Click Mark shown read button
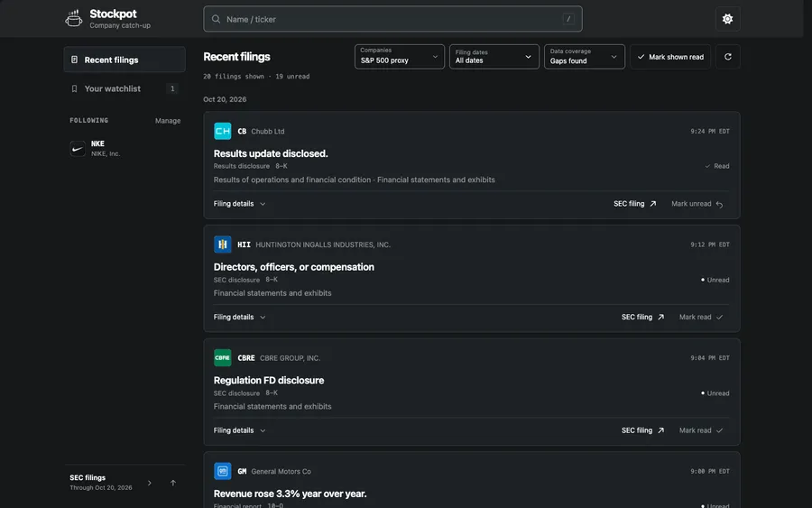812x508 pixels. [670, 57]
